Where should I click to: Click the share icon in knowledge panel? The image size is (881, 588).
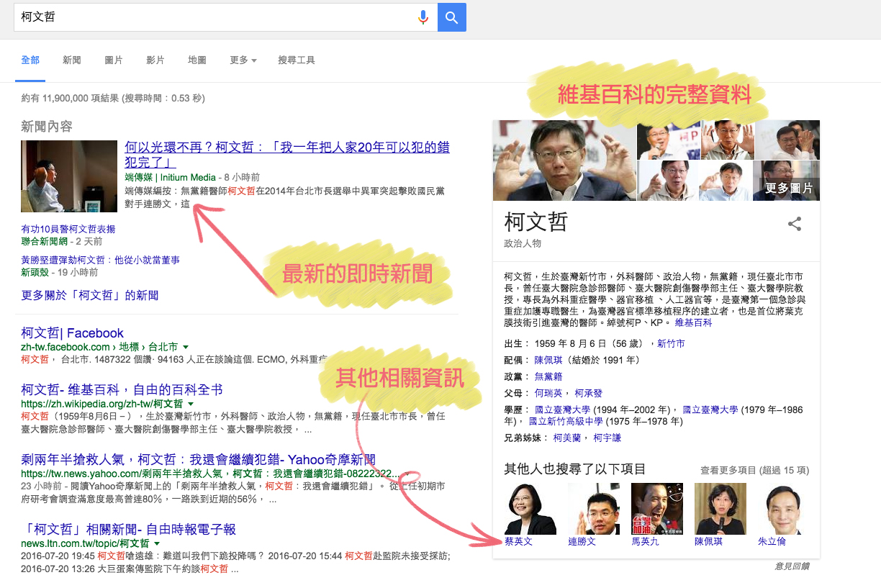point(794,224)
